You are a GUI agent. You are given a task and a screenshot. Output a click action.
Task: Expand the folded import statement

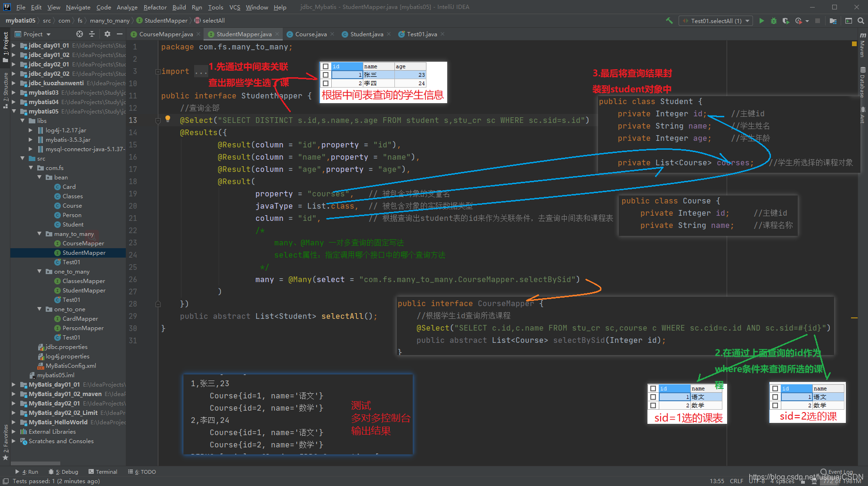[x=158, y=72]
